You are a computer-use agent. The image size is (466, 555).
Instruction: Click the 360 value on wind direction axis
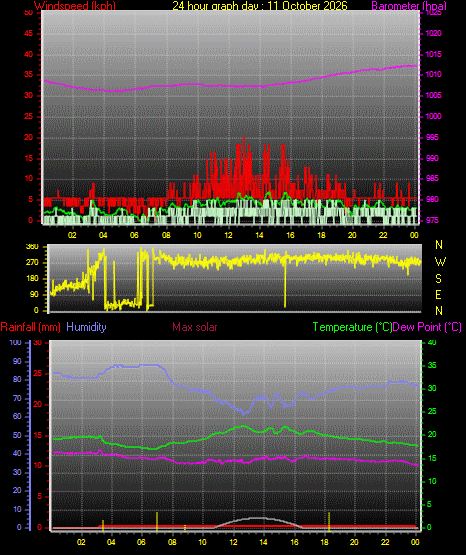tap(32, 247)
